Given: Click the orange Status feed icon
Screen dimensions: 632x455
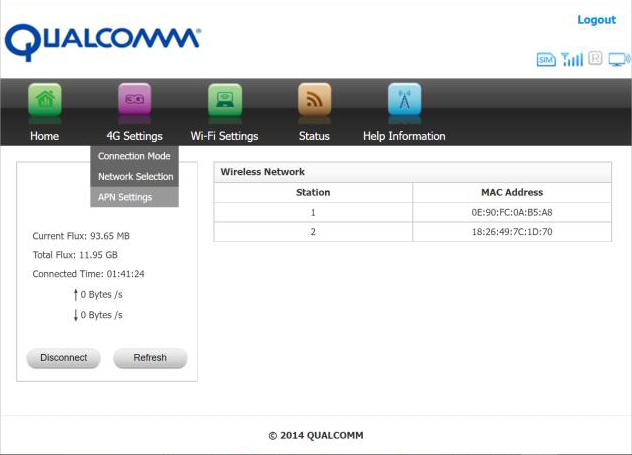Looking at the screenshot, I should [x=314, y=99].
